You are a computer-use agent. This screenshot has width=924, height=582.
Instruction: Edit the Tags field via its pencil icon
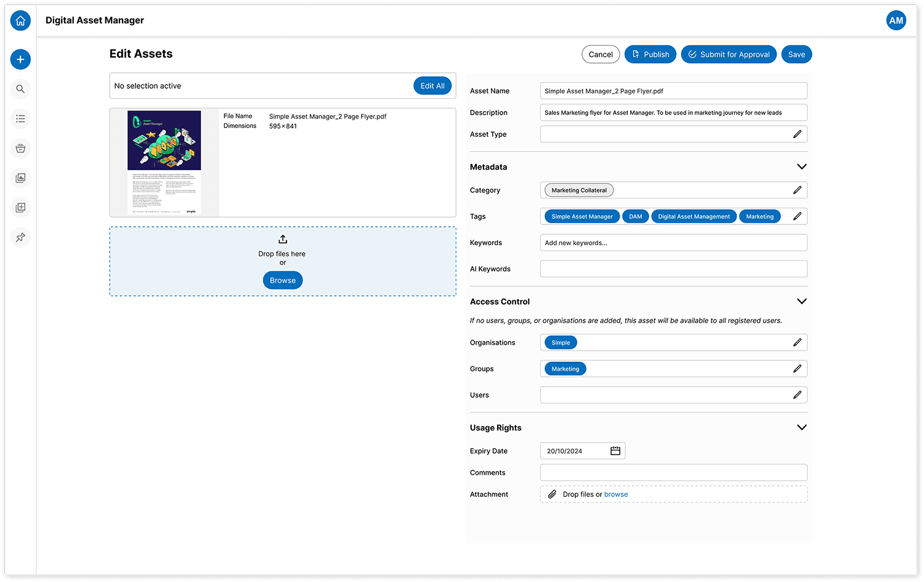pyautogui.click(x=797, y=216)
